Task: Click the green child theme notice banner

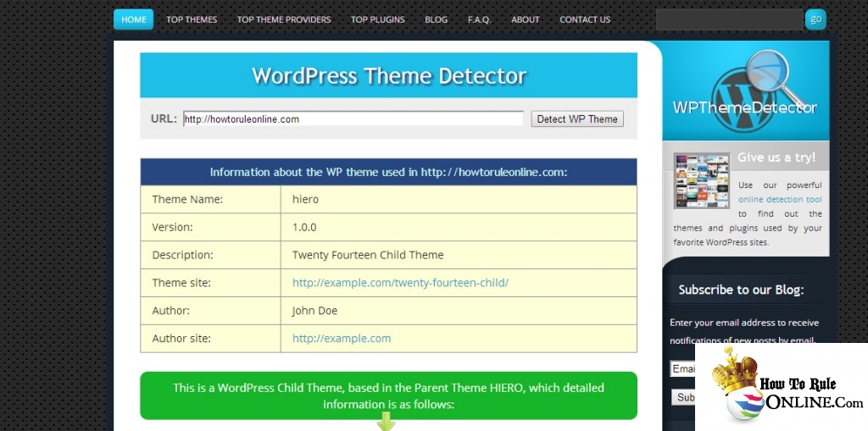Action: click(x=388, y=395)
